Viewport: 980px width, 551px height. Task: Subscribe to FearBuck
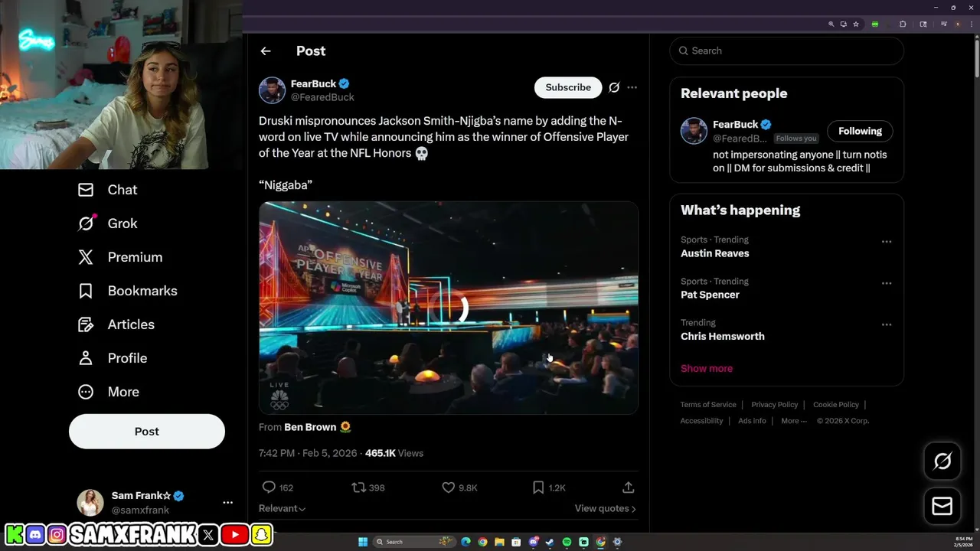[x=568, y=87]
